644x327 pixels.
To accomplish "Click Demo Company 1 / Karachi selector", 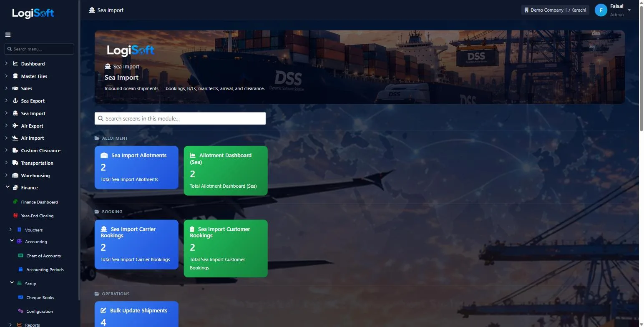I will point(555,10).
